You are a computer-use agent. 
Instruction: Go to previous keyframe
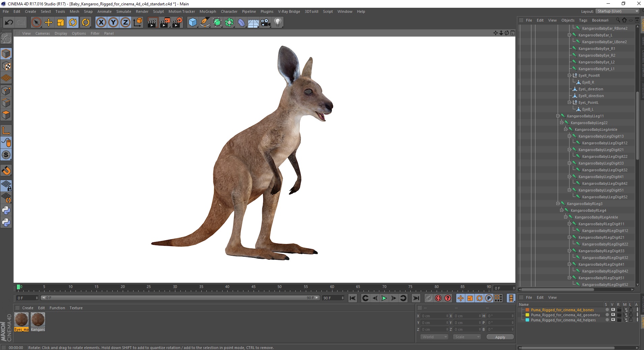coord(365,298)
